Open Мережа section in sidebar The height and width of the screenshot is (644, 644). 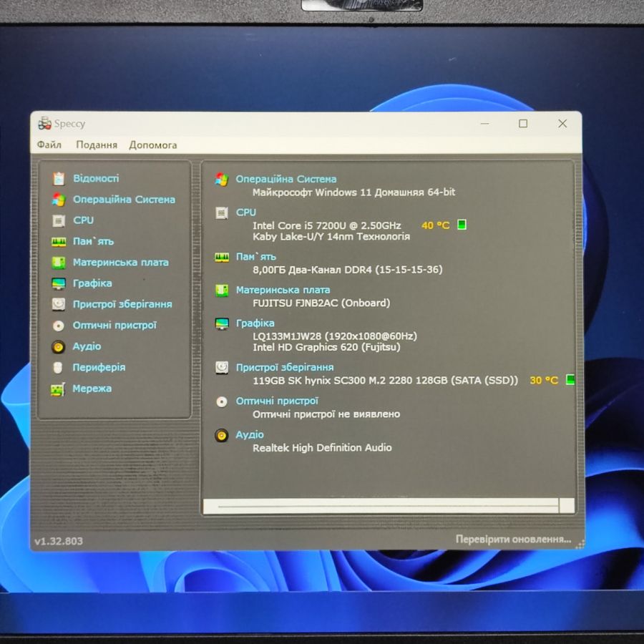[x=92, y=389]
